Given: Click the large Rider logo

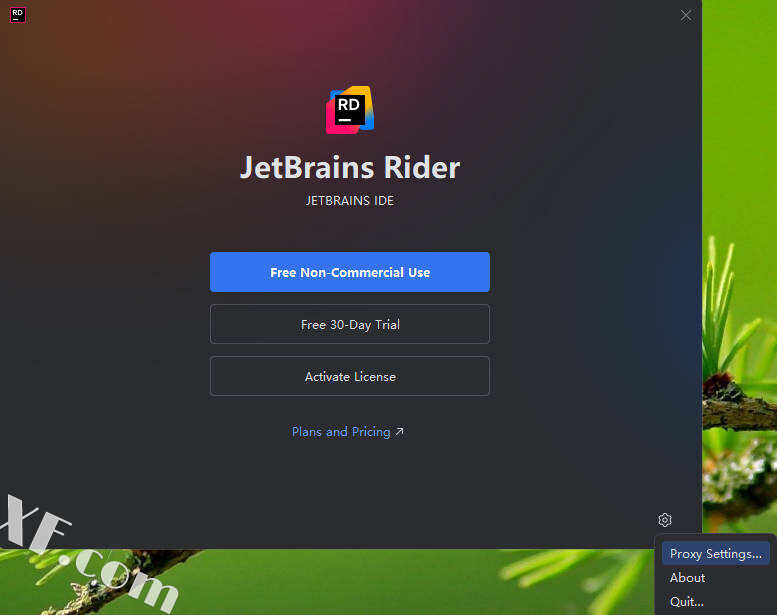Looking at the screenshot, I should (x=350, y=110).
